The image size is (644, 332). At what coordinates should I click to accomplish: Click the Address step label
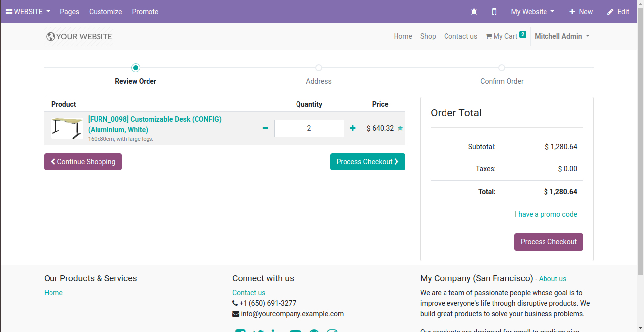click(x=319, y=81)
